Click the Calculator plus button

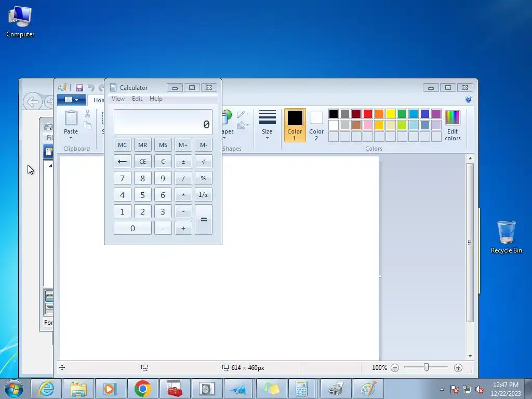tap(183, 228)
